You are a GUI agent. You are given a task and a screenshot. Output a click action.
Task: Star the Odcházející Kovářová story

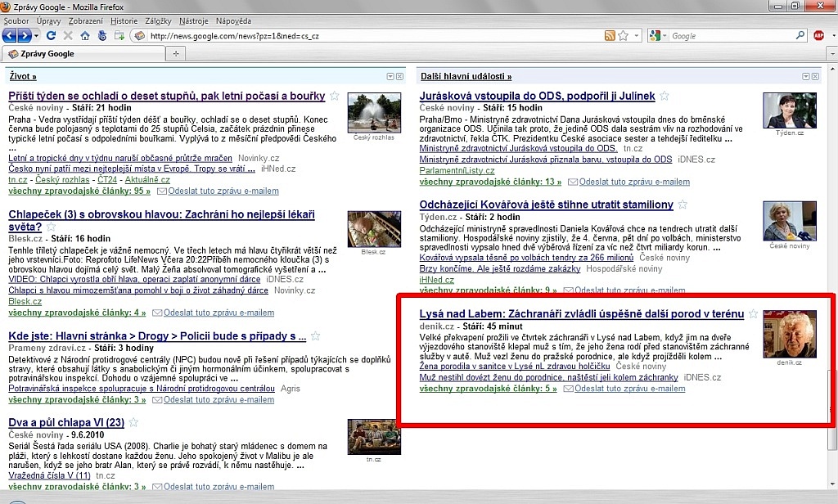click(x=683, y=205)
